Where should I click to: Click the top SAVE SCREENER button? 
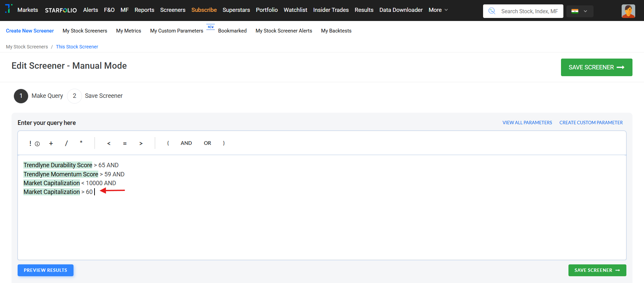597,67
